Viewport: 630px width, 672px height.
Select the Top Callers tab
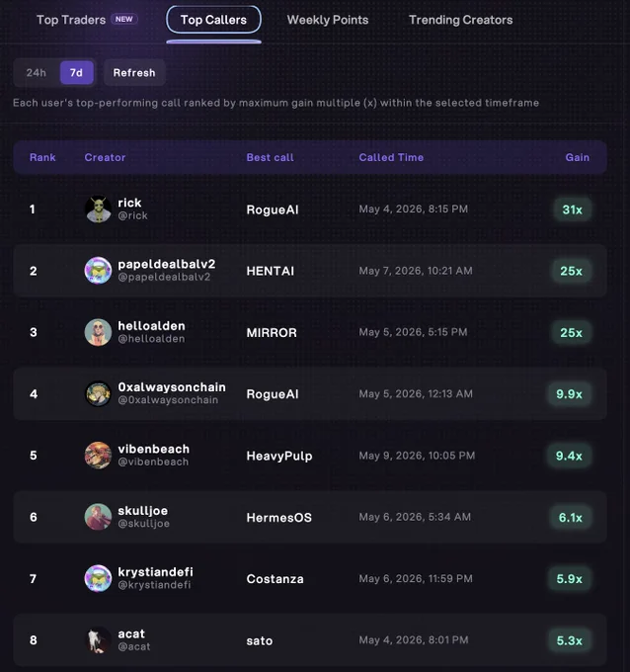click(x=213, y=20)
